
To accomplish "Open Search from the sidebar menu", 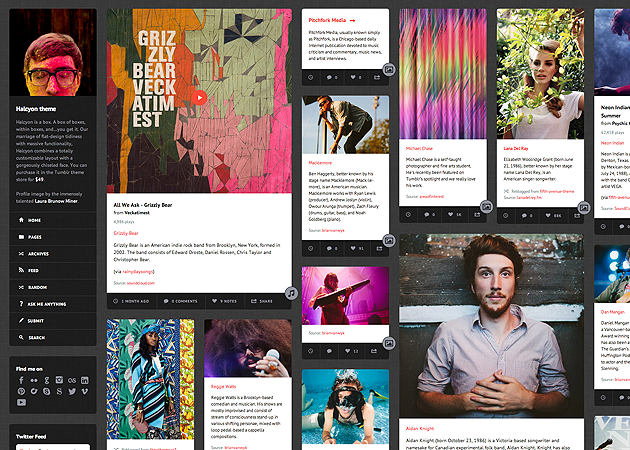I will pos(37,337).
